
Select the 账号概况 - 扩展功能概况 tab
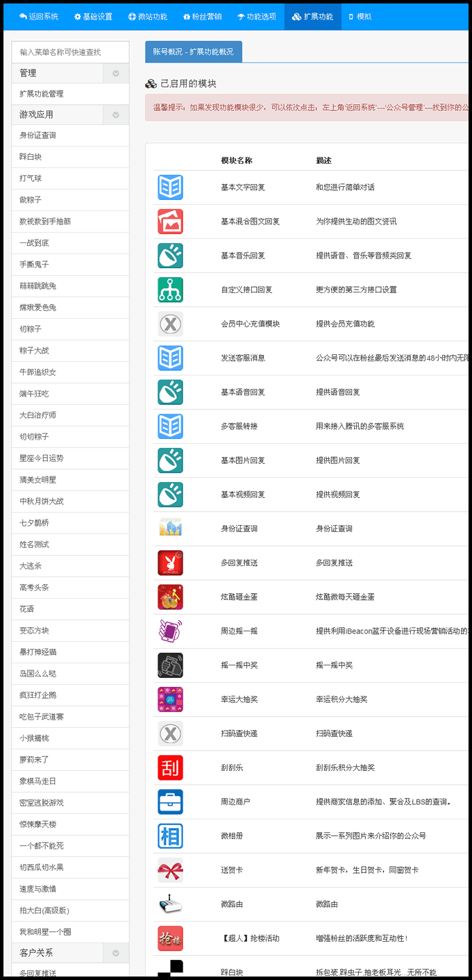(193, 52)
